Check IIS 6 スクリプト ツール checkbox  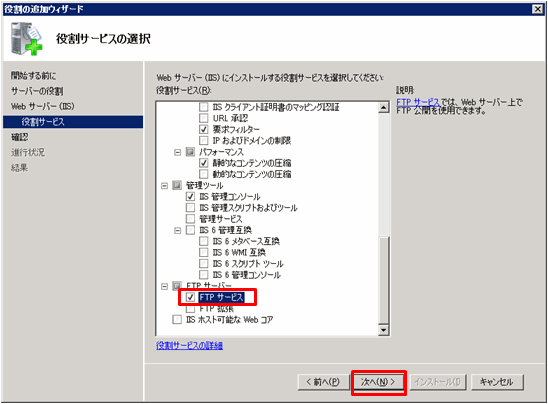coord(204,264)
